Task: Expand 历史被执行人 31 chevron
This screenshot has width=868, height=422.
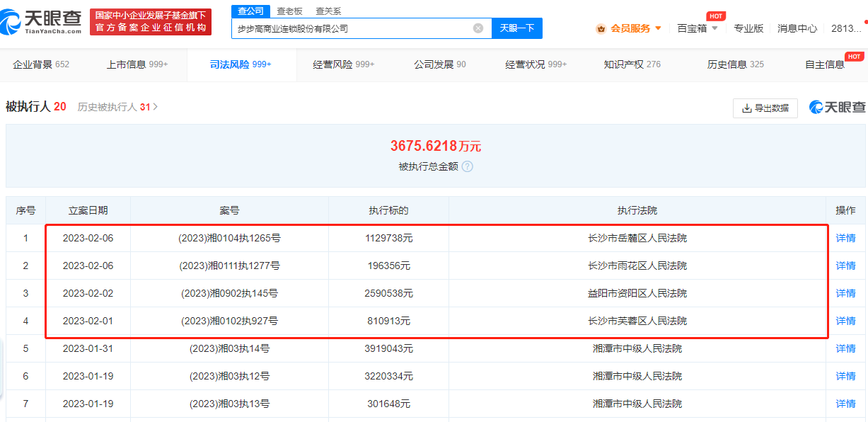Action: (155, 107)
